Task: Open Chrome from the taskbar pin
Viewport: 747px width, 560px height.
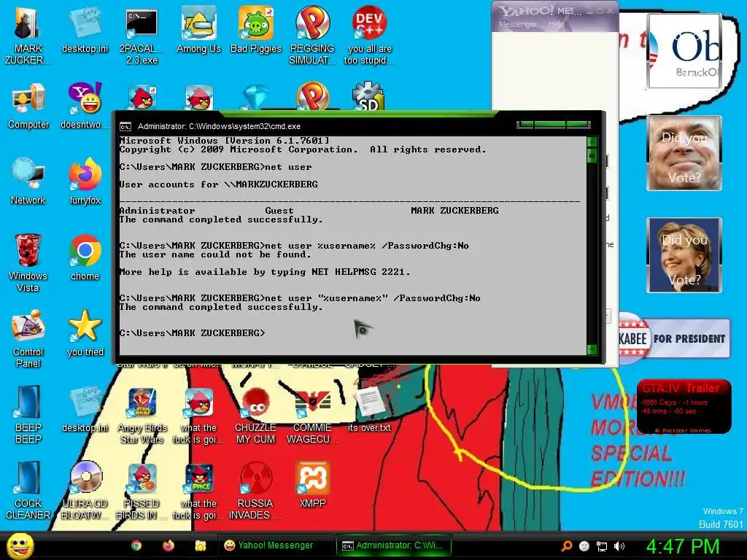Action: 136,545
